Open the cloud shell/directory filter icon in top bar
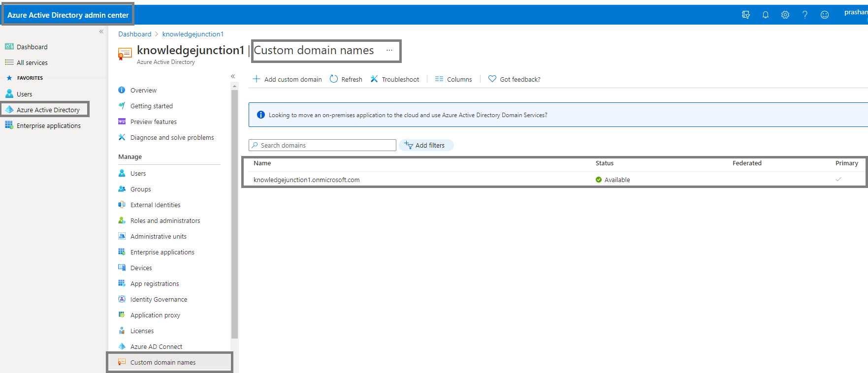This screenshot has width=868, height=373. (746, 15)
